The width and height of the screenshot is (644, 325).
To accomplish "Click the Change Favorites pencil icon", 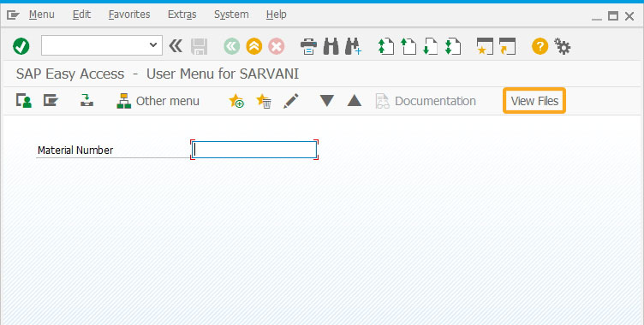I will click(291, 101).
